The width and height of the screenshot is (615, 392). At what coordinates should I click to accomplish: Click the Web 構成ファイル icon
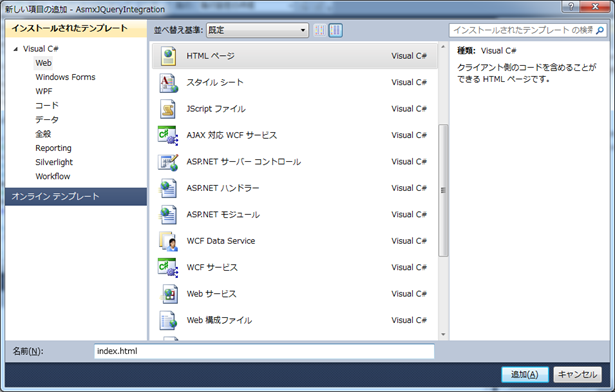[x=168, y=320]
